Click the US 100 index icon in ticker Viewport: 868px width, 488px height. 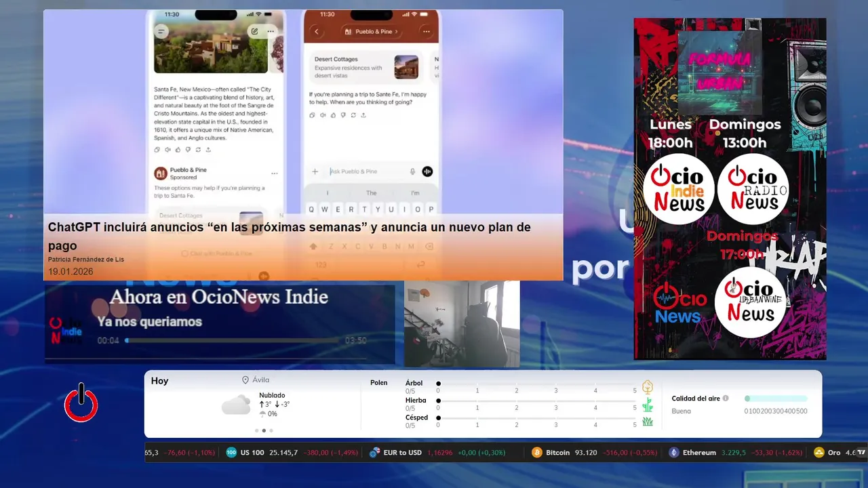click(231, 452)
